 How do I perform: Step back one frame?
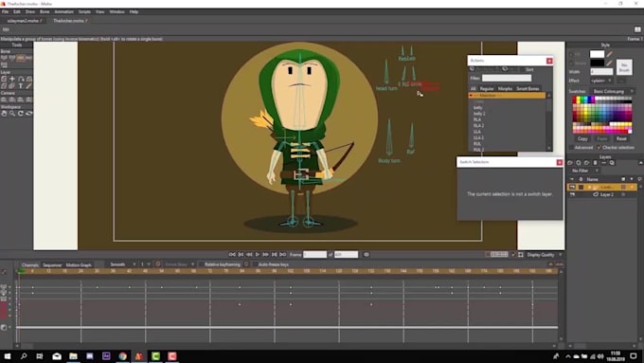249,255
